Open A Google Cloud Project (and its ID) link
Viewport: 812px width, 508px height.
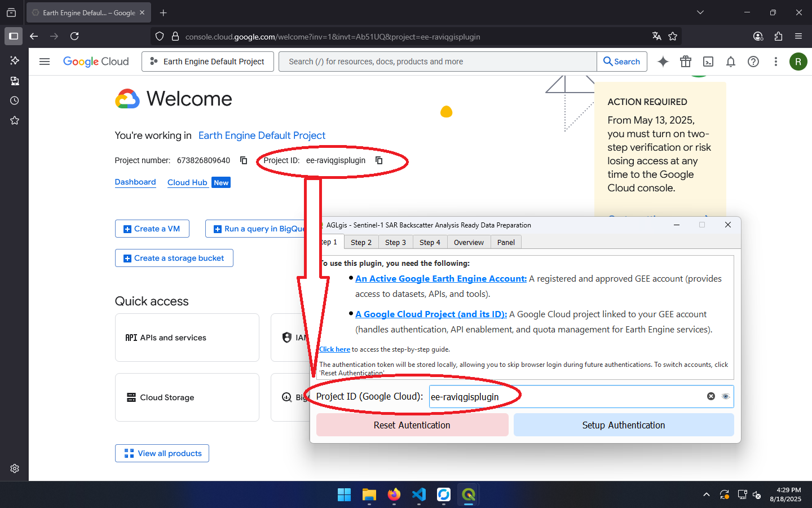click(x=431, y=314)
